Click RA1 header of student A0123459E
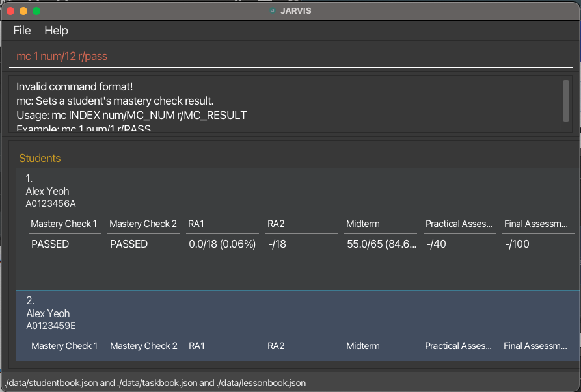The image size is (581, 392). 196,346
